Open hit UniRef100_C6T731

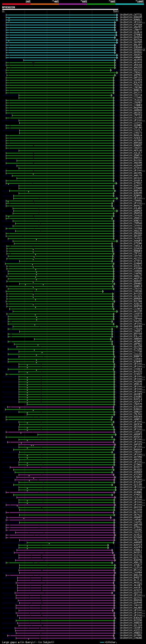[131, 15]
